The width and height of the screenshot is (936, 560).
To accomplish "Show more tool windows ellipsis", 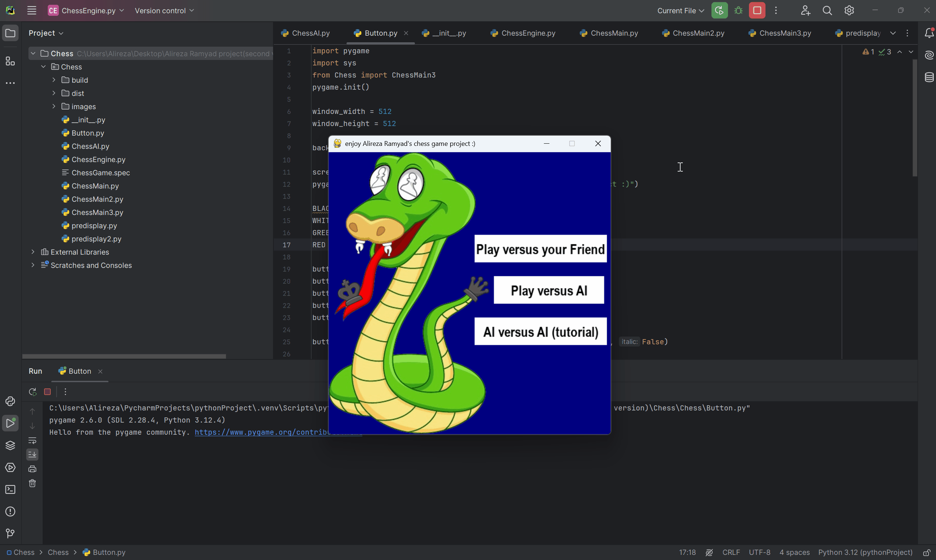I will (10, 83).
